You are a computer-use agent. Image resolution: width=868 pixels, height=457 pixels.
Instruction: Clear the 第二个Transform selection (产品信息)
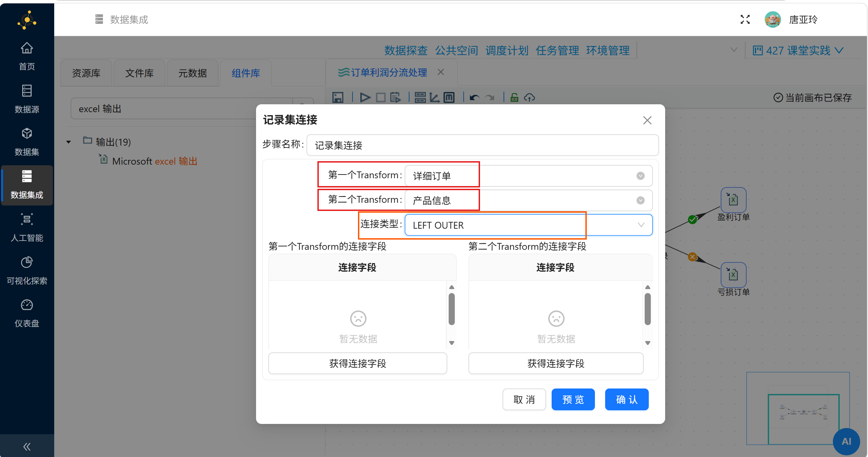(640, 200)
